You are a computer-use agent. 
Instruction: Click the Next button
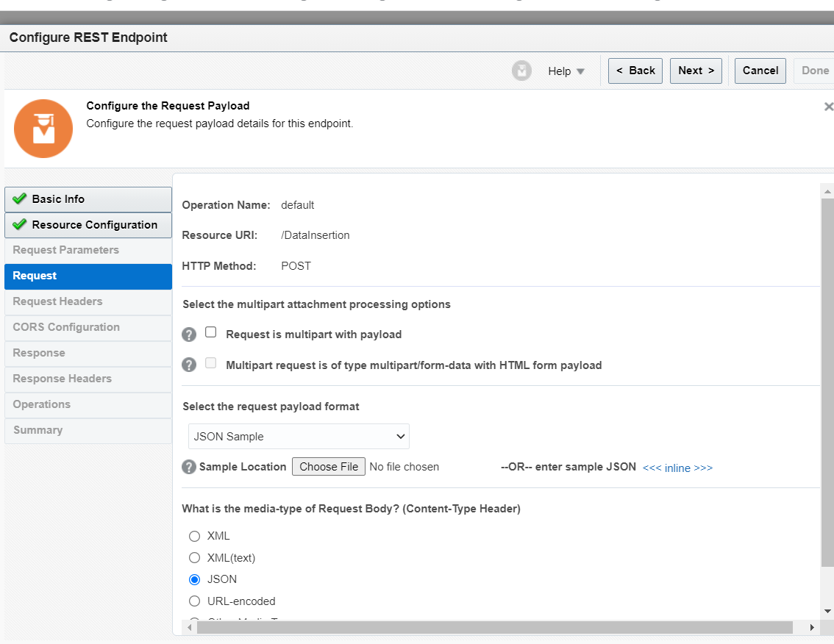pos(696,71)
